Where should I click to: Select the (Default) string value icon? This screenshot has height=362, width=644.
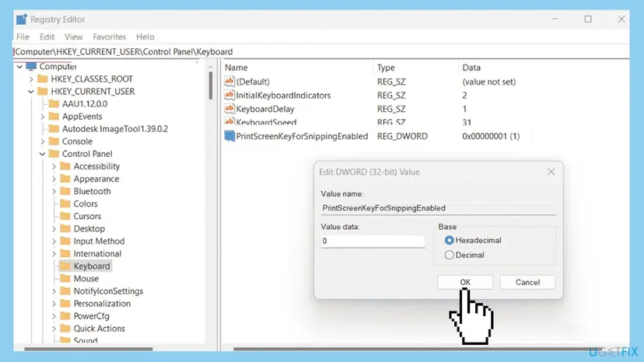pyautogui.click(x=229, y=82)
